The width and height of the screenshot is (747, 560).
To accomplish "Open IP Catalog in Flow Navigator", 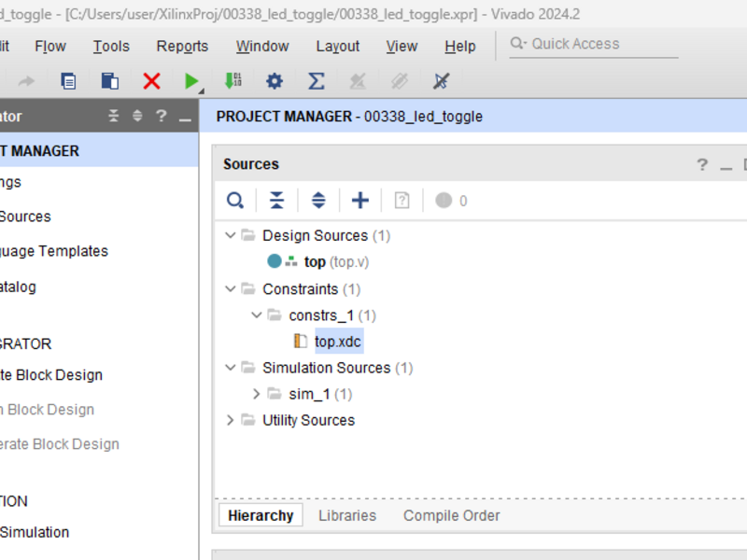I will tap(18, 287).
